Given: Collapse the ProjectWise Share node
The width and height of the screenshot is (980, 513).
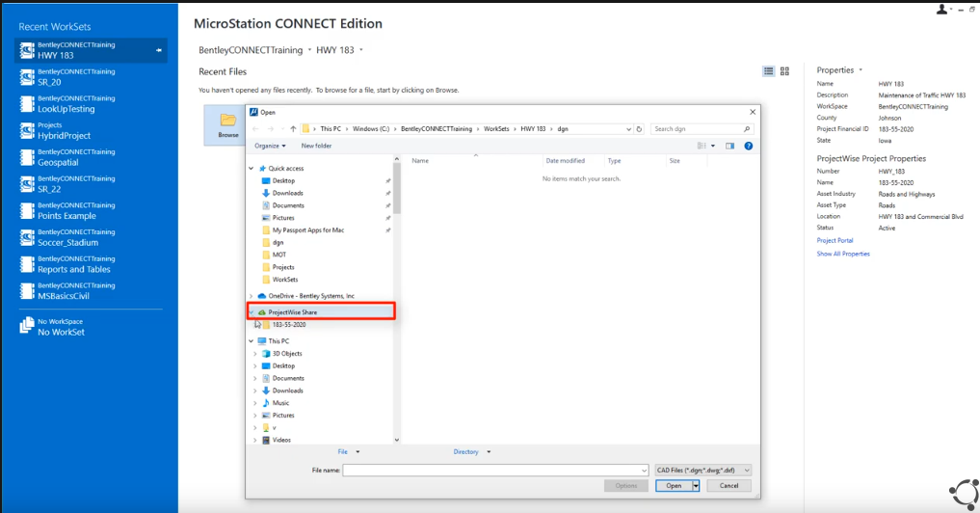Looking at the screenshot, I should (x=252, y=312).
